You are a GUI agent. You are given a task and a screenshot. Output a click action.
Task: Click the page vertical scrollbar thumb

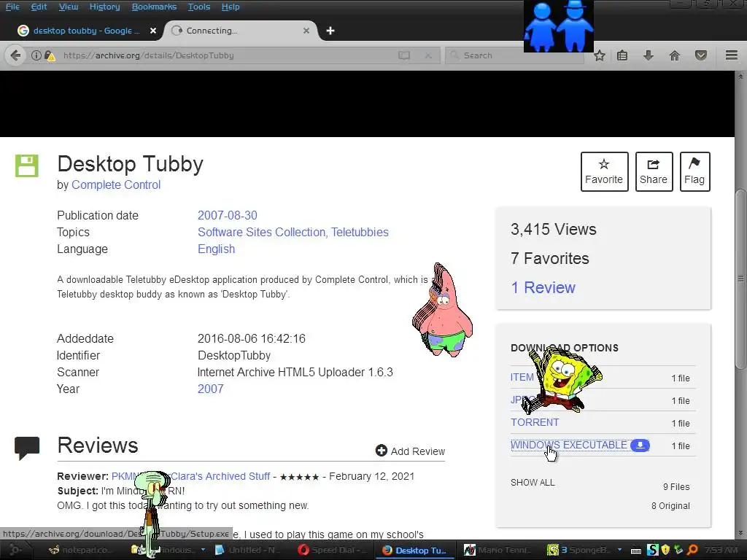tap(740, 279)
